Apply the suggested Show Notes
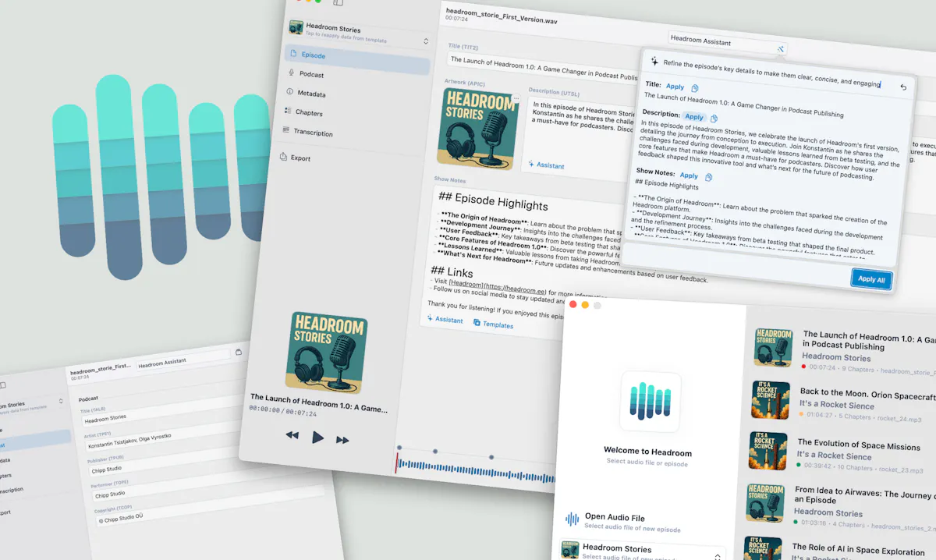 tap(689, 175)
